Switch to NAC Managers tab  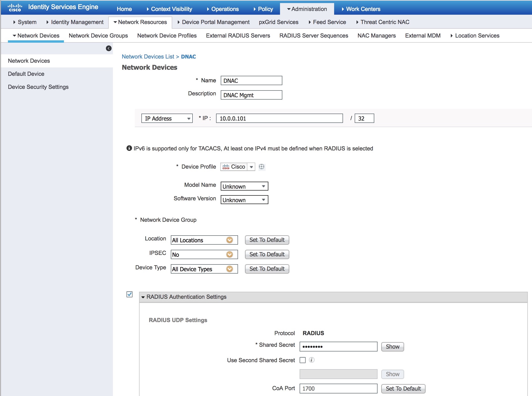coord(377,35)
